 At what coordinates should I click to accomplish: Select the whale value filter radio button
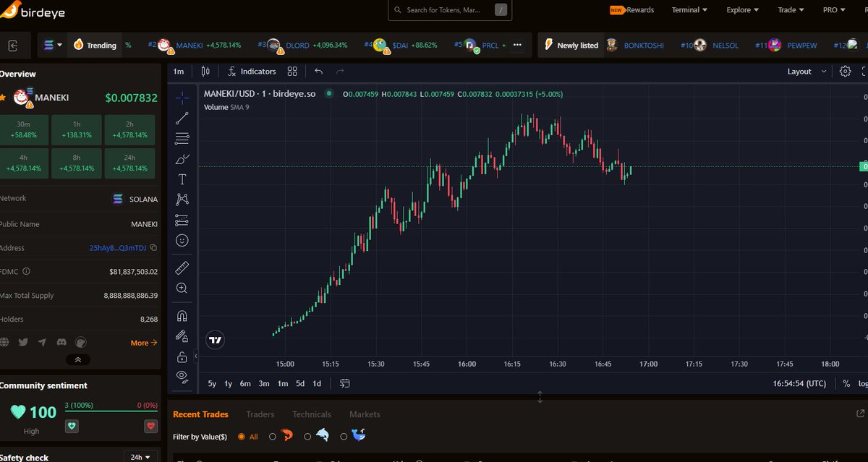[343, 437]
